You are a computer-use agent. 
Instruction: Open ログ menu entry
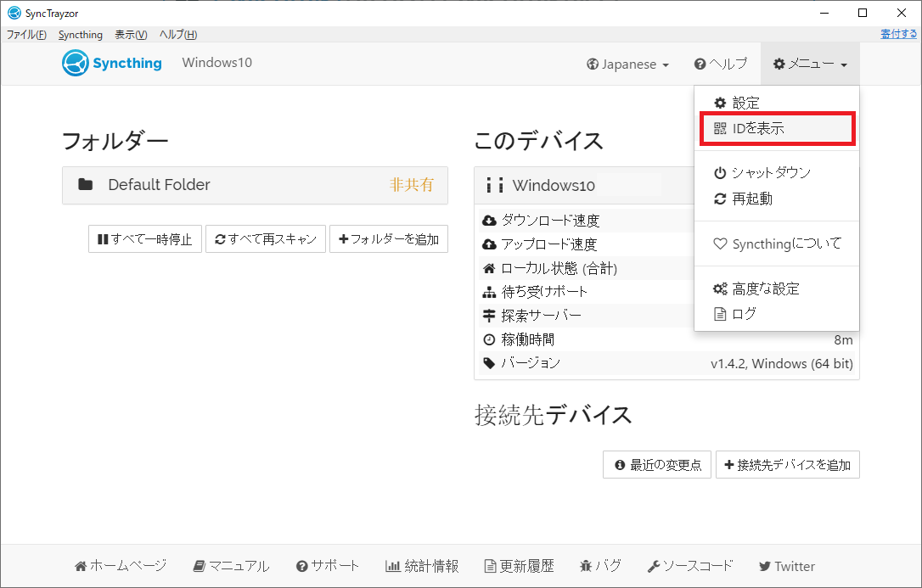777,314
